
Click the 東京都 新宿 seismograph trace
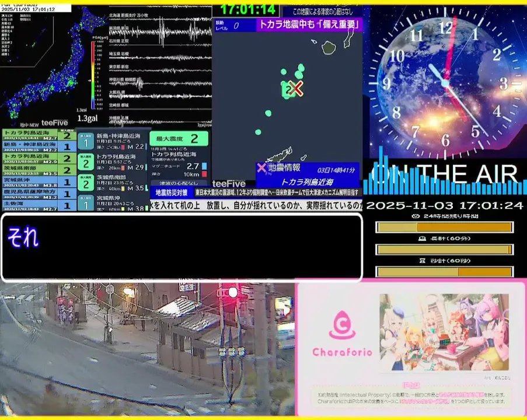160,70
